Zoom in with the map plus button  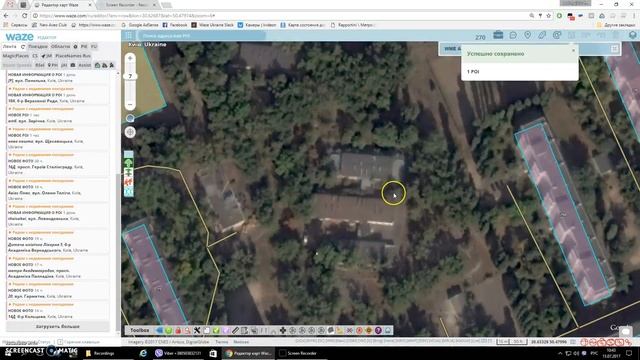130,58
